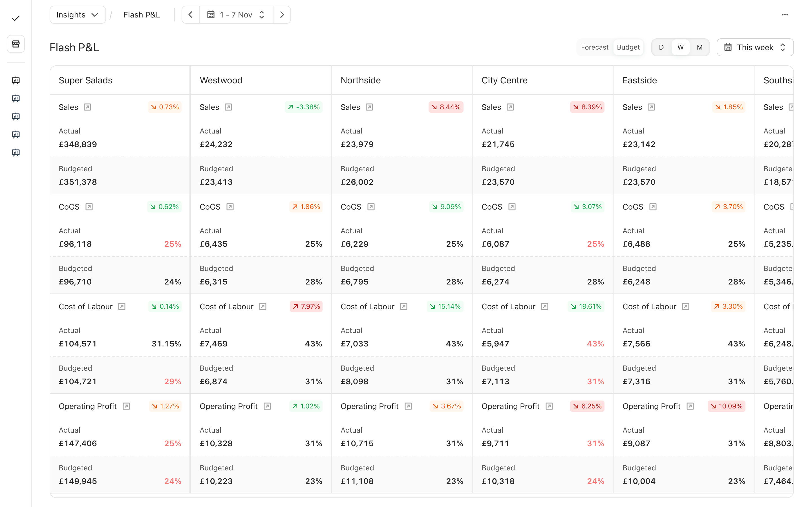Switch comparison to Forecast
This screenshot has width=812, height=507.
tap(594, 47)
